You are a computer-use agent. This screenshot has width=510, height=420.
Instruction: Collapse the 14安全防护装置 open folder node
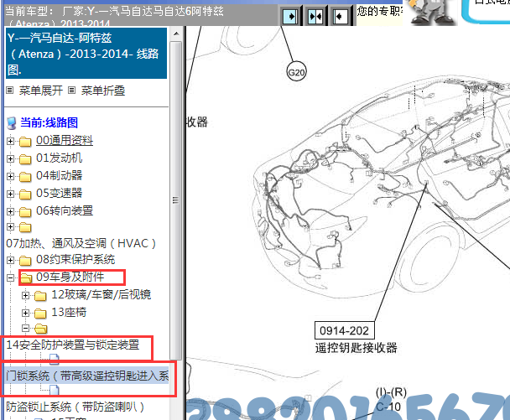tap(25, 328)
